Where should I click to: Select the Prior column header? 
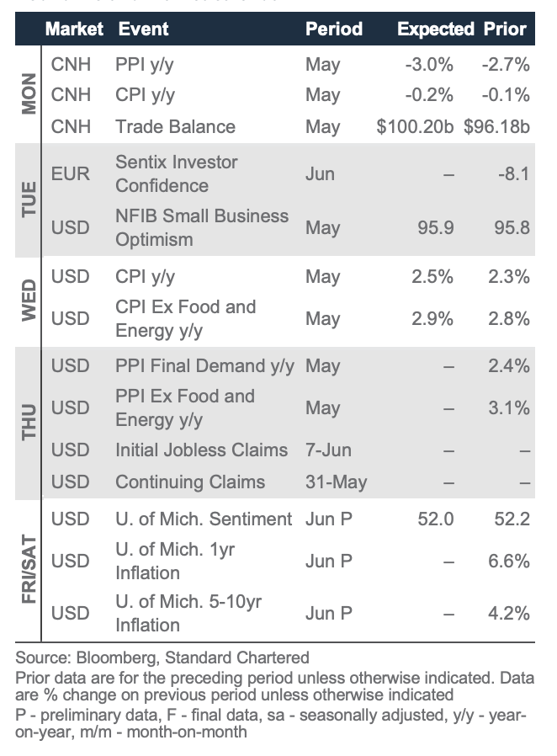(x=505, y=29)
